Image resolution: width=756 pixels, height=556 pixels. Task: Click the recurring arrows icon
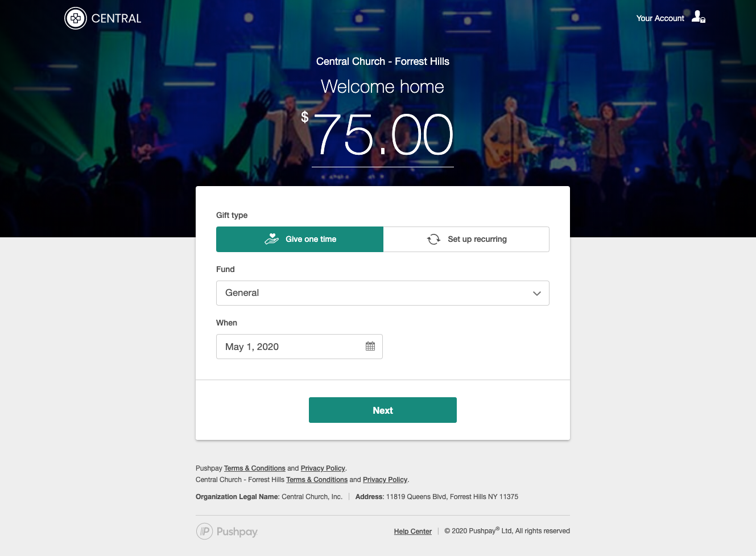tap(433, 240)
